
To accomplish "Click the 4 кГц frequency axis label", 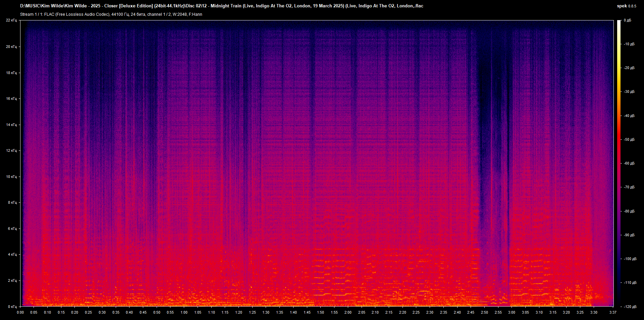I will pos(12,254).
